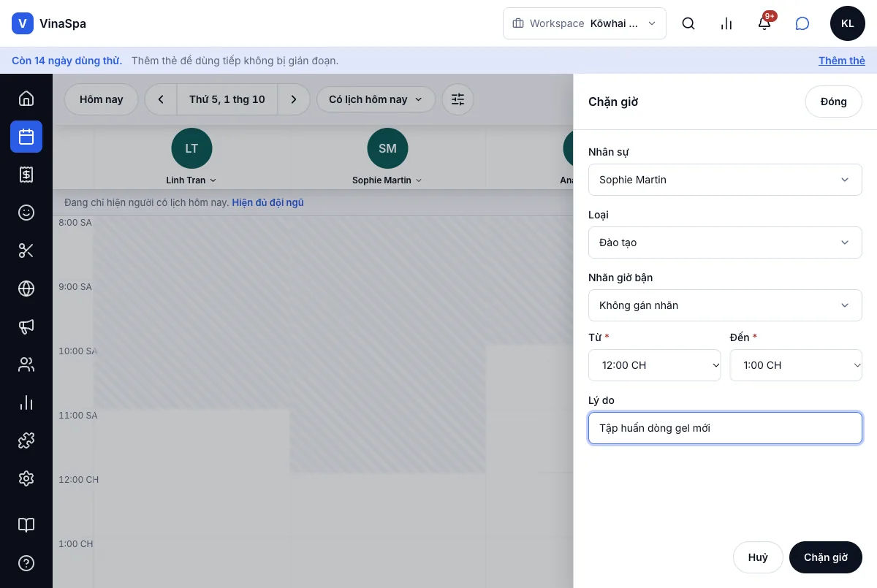Screen dimensions: 877x588
Task: Open the scissors services icon
Action: (26, 251)
